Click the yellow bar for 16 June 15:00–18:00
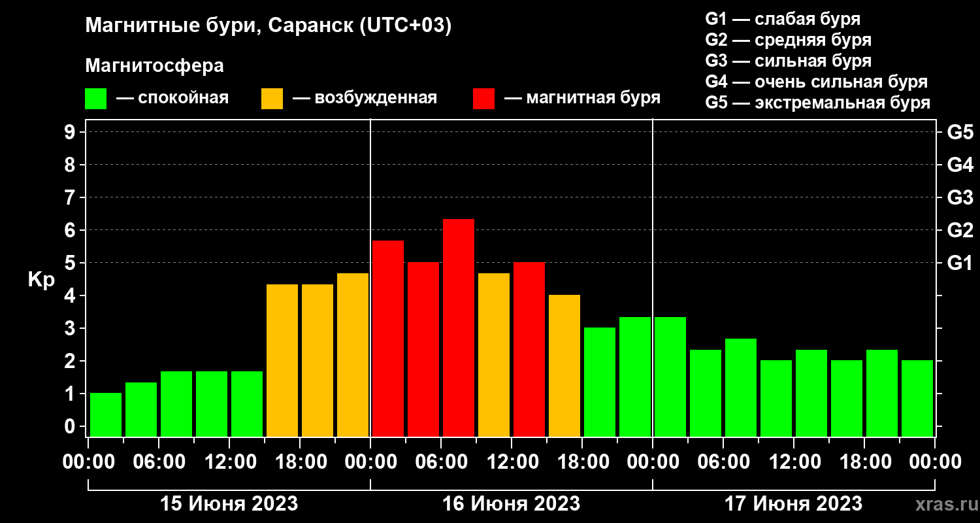The image size is (980, 523). point(564,365)
